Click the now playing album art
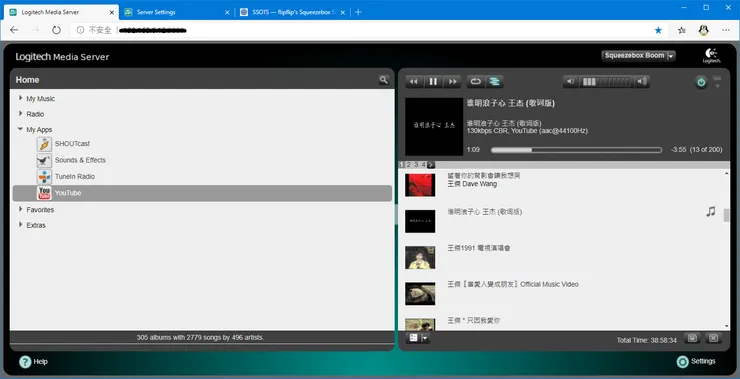This screenshot has width=740, height=379. click(434, 126)
